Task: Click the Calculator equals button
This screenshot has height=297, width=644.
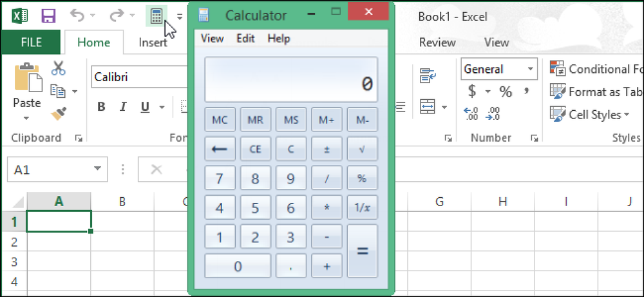Action: [x=362, y=251]
